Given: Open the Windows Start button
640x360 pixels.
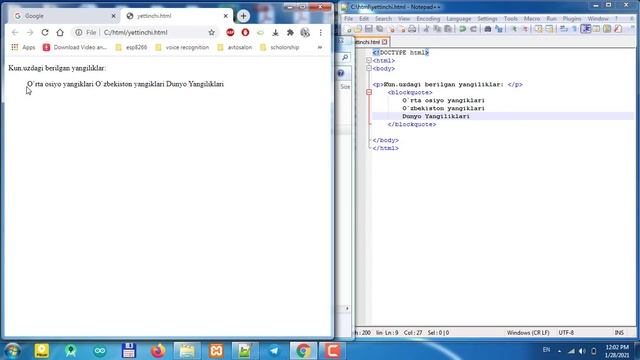Looking at the screenshot, I should [13, 351].
